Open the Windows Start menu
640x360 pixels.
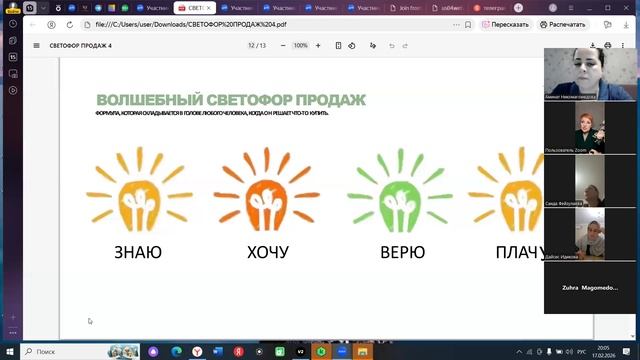point(10,351)
